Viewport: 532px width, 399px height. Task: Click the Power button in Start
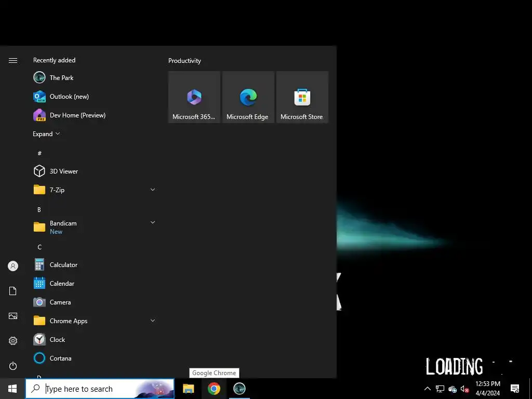tap(13, 366)
